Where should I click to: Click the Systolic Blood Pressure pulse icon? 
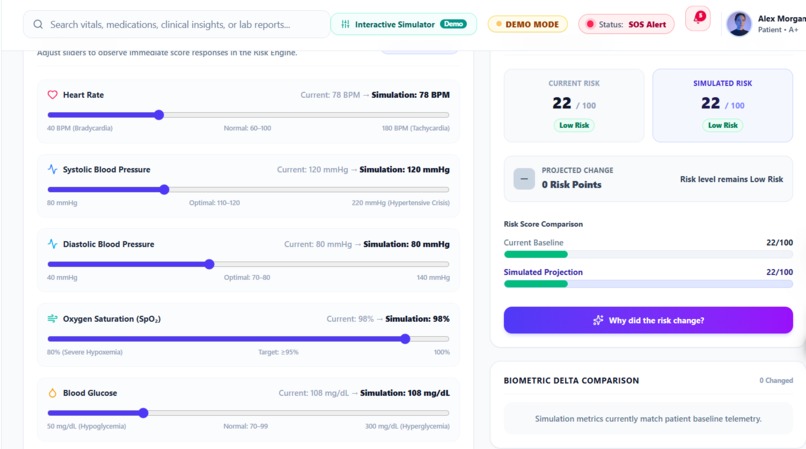tap(52, 169)
